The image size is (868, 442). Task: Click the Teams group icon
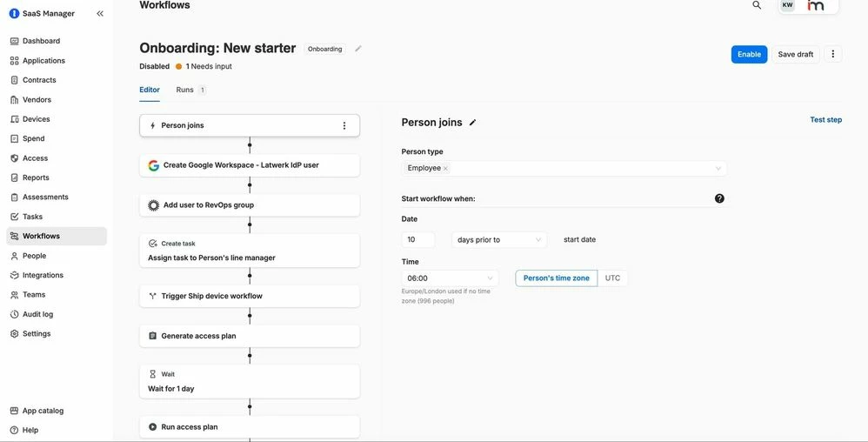pos(15,295)
